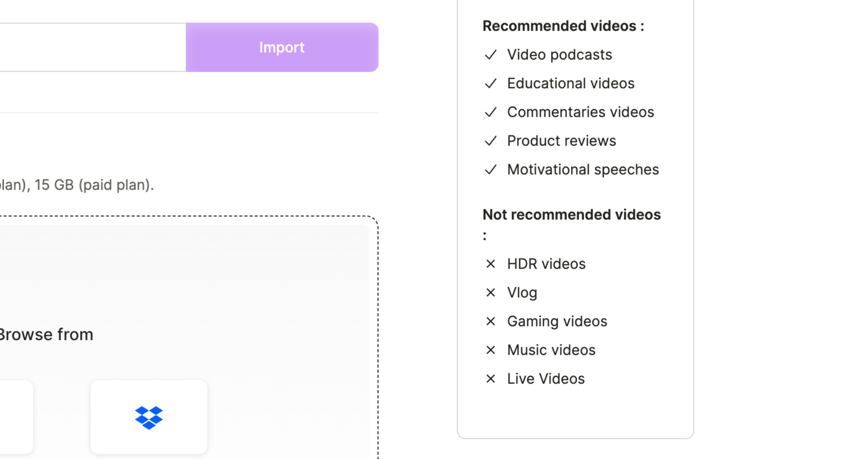868x459 pixels.
Task: Click the Gaming videos list entry text
Action: tap(557, 321)
